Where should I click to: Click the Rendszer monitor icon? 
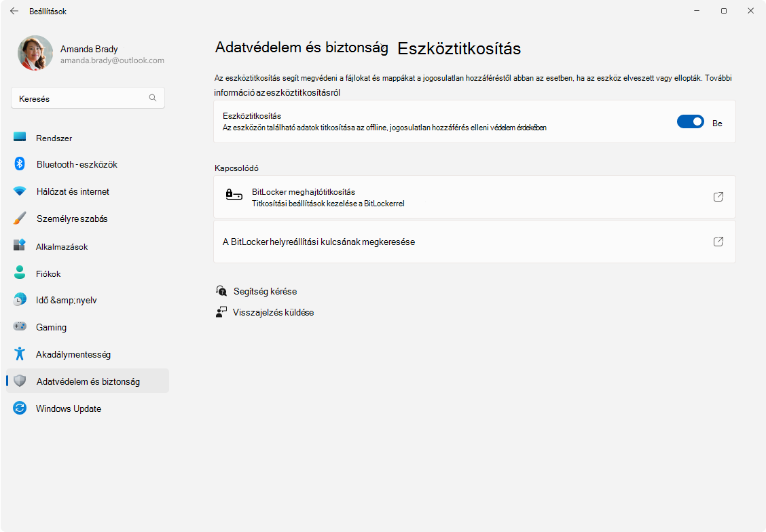click(20, 136)
